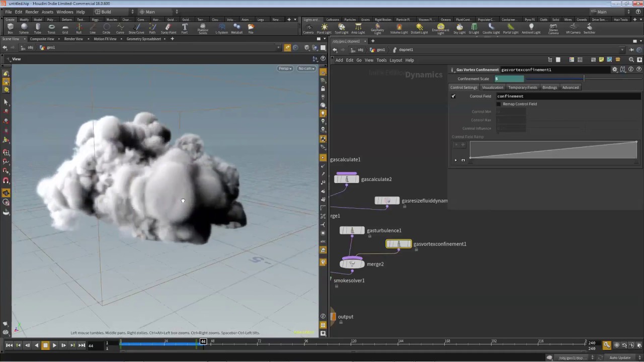Open network editor Layout menu
The height and width of the screenshot is (362, 644).
pyautogui.click(x=396, y=60)
